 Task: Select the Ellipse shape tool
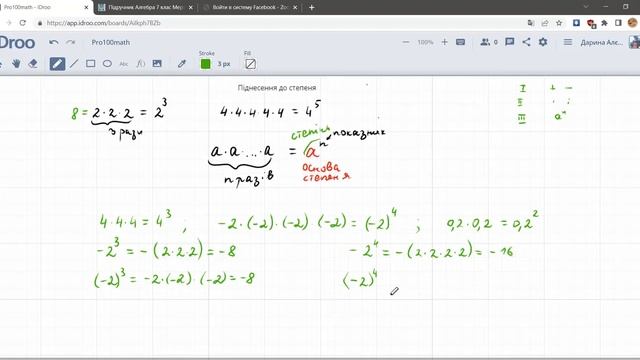(x=107, y=64)
